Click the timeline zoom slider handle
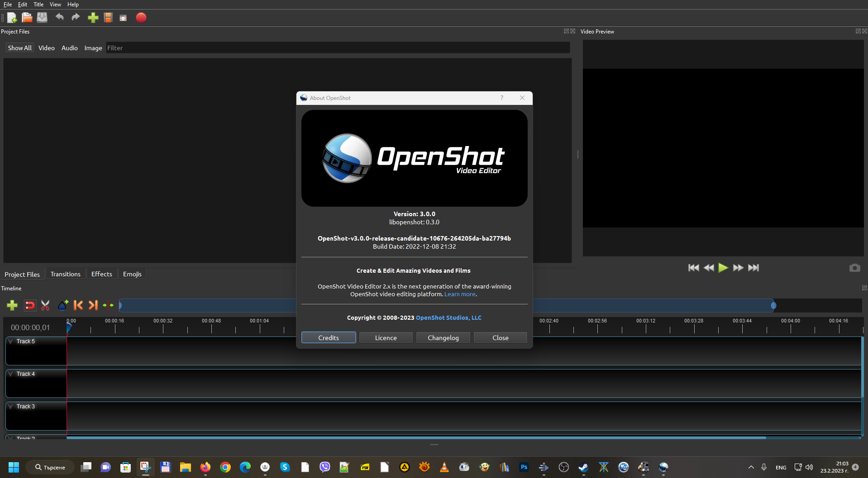The width and height of the screenshot is (868, 478). [x=773, y=305]
